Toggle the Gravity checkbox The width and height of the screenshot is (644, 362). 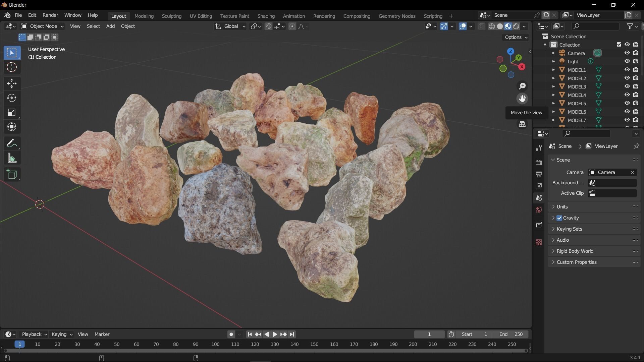pos(559,218)
